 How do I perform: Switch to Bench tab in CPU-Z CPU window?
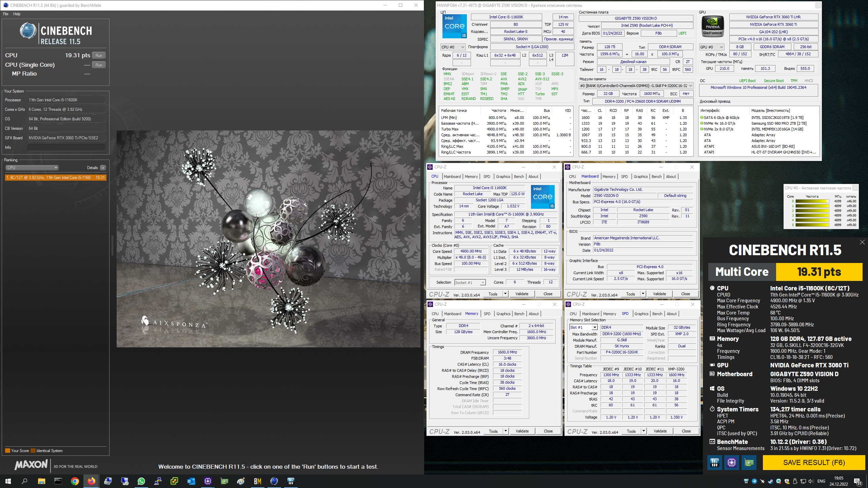pyautogui.click(x=519, y=177)
